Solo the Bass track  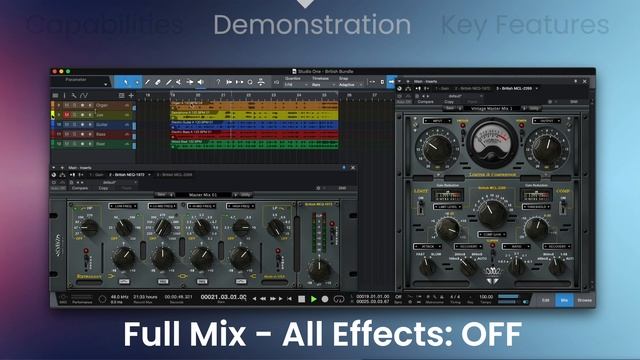[74, 134]
